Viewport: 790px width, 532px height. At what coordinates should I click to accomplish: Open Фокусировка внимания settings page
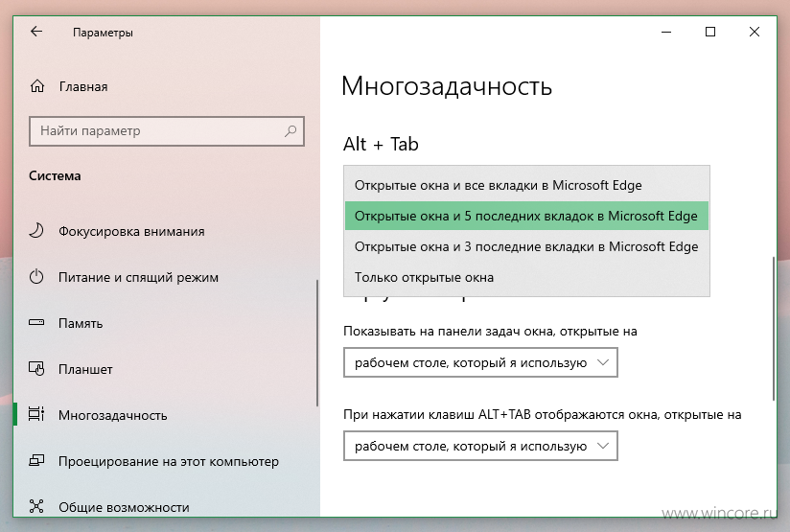(167, 231)
